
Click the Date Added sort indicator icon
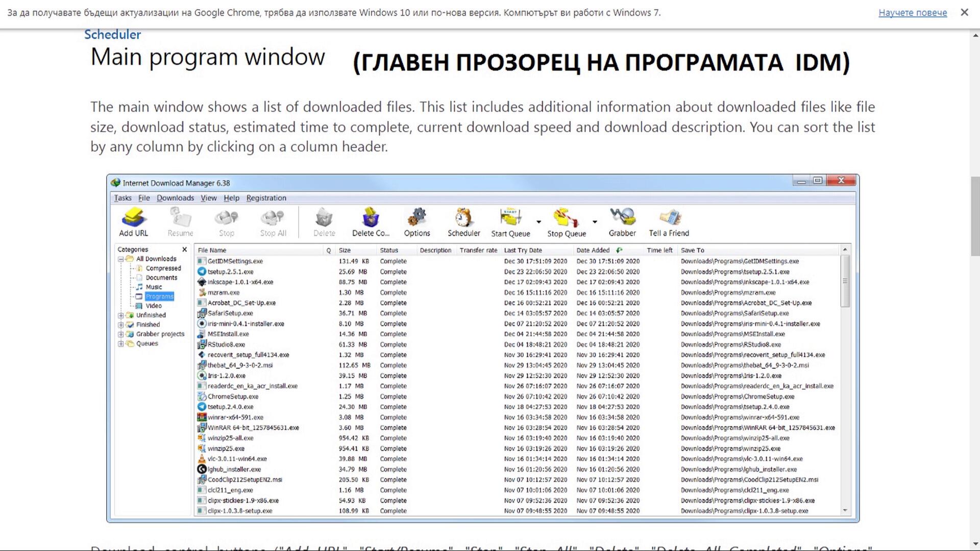619,250
